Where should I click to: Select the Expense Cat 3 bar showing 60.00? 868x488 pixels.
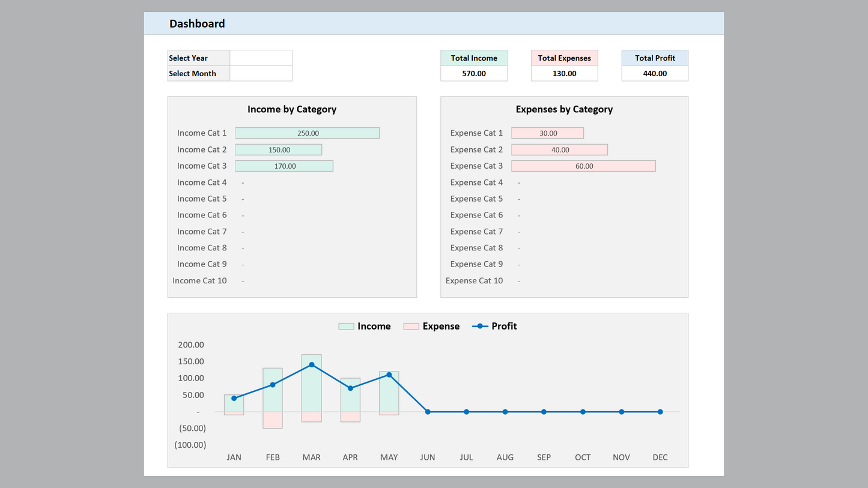click(x=583, y=166)
